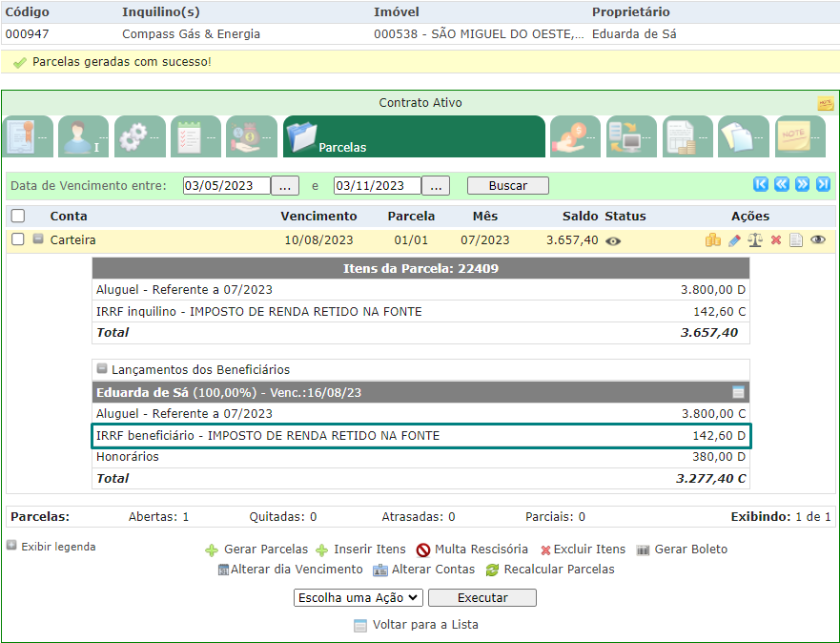Go to next page double arrow
The image size is (840, 643).
[802, 184]
